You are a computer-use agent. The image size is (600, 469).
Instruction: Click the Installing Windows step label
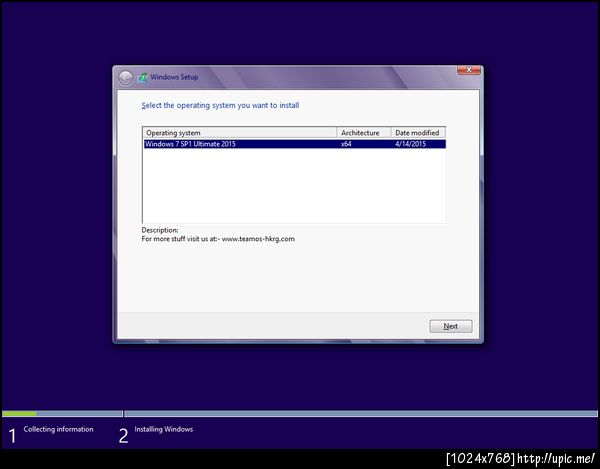[164, 429]
